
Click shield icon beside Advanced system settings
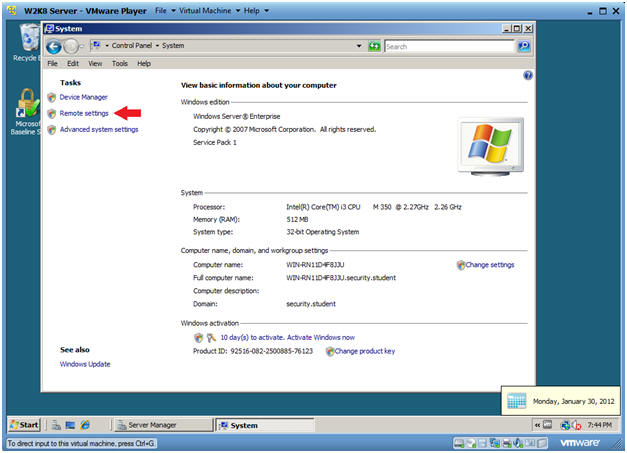[52, 130]
